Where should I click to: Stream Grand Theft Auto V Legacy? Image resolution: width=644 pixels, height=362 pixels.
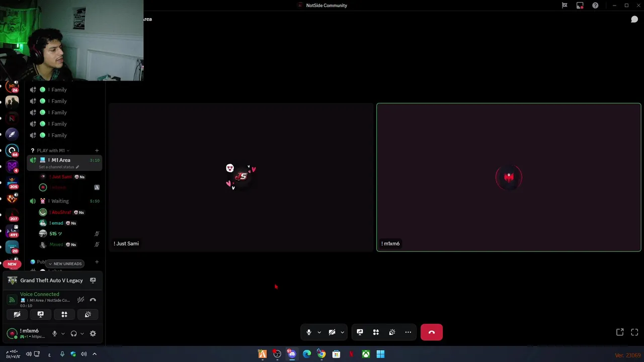point(93,281)
